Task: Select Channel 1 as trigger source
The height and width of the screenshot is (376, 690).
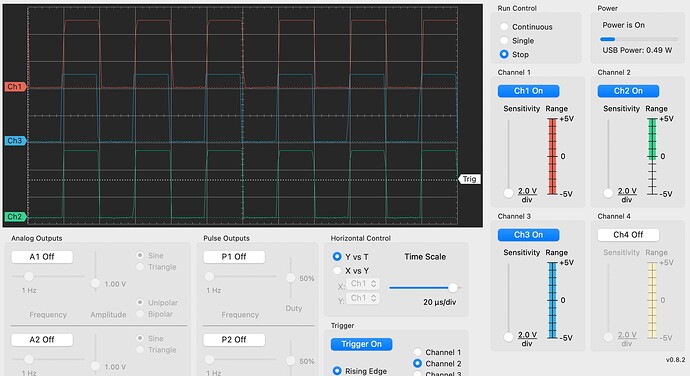Action: tap(417, 352)
